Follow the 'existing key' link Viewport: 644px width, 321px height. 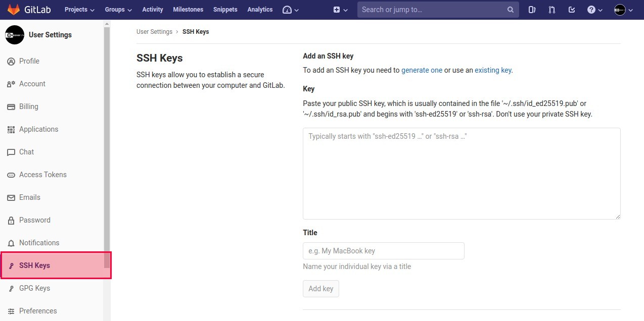(x=493, y=70)
